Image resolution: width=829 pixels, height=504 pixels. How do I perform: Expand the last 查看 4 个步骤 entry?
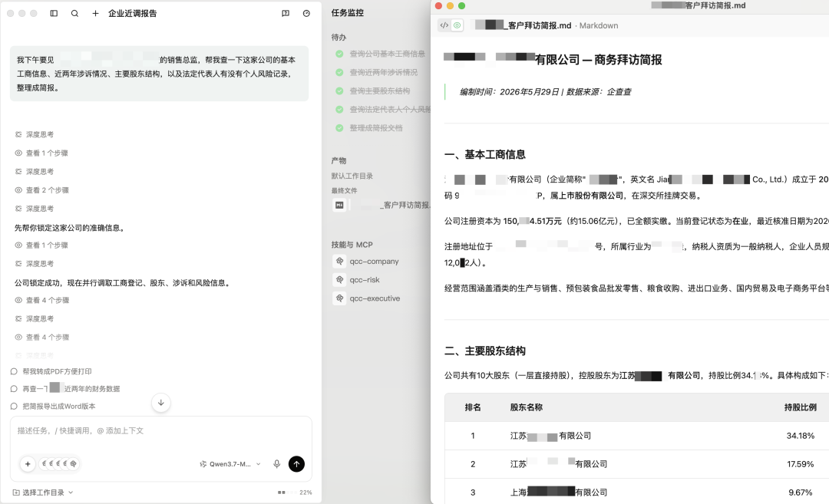[x=41, y=337]
